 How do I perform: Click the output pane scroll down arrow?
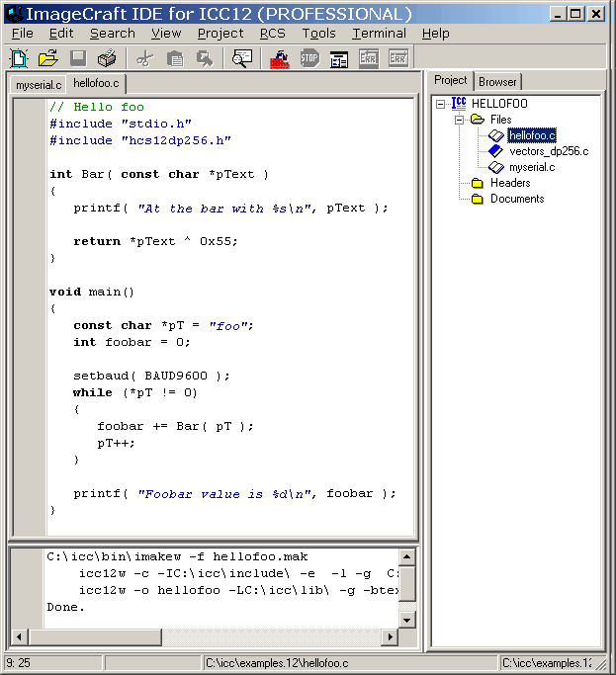406,621
